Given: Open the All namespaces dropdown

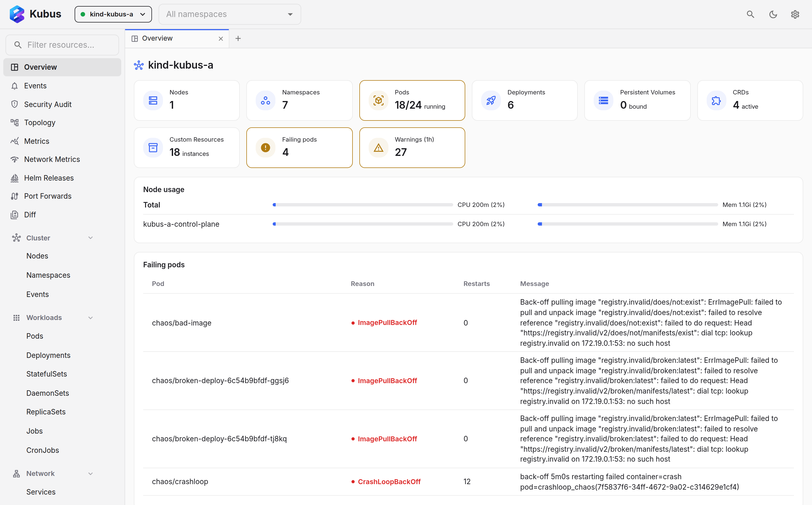Looking at the screenshot, I should 230,14.
